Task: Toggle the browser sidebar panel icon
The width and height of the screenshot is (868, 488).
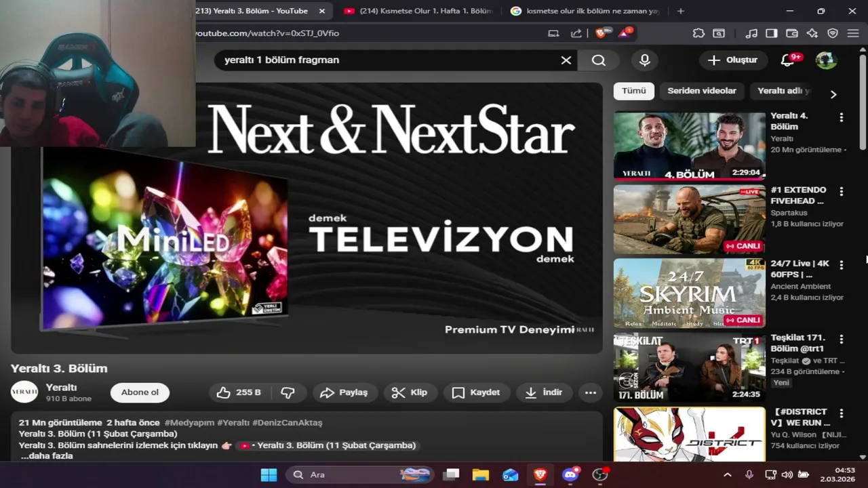Action: coord(772,33)
